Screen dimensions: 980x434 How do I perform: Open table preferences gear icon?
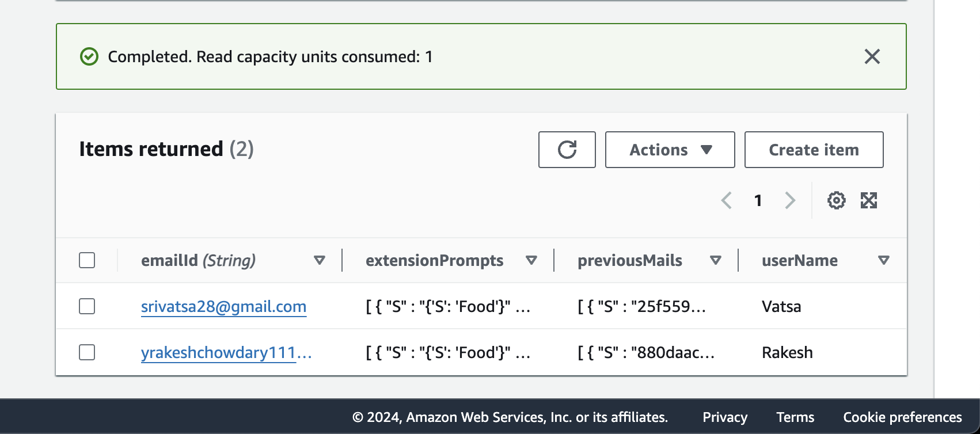pos(836,200)
